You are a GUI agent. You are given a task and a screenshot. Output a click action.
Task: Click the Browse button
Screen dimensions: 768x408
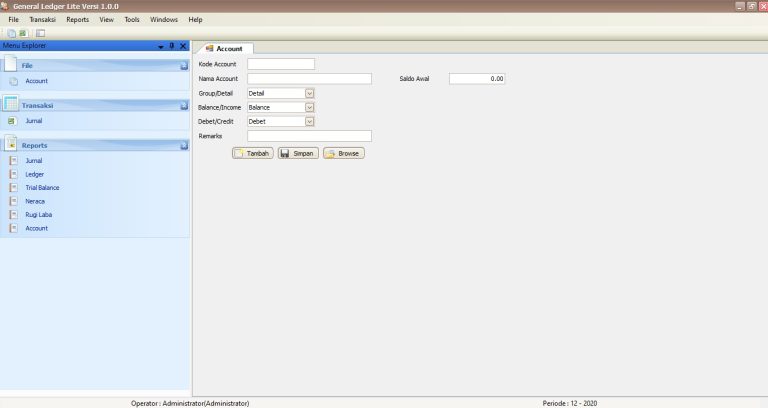coord(344,154)
